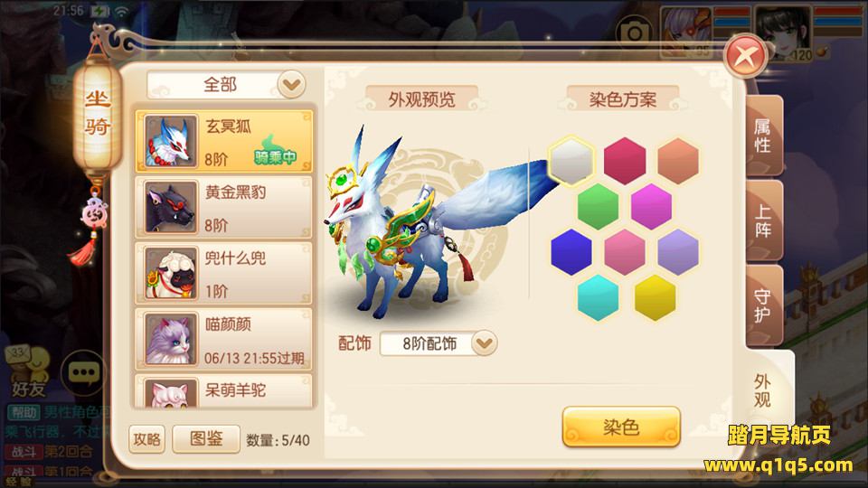Viewport: 868px width, 488px height.
Task: Switch to the 上阵 tab
Action: point(764,221)
